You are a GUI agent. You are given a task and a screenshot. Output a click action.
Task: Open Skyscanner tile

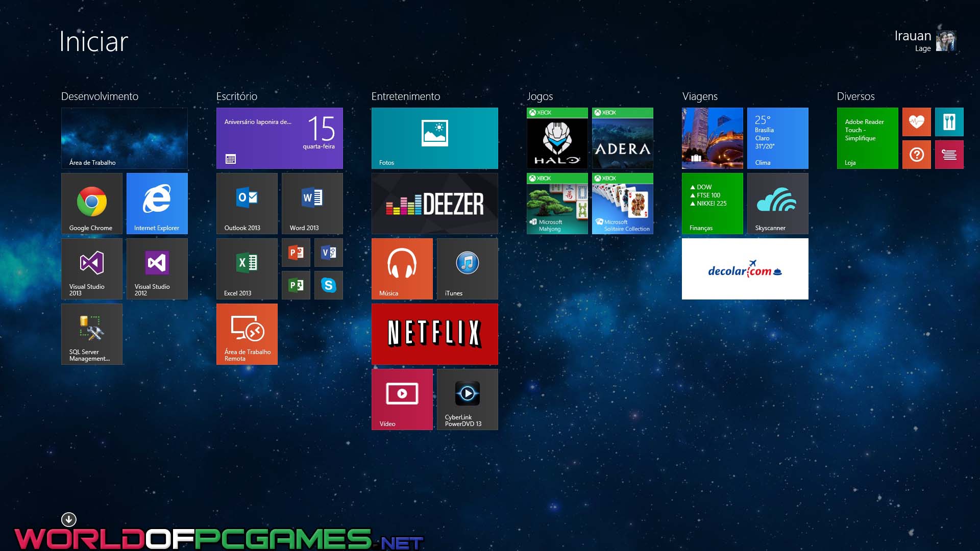click(777, 203)
